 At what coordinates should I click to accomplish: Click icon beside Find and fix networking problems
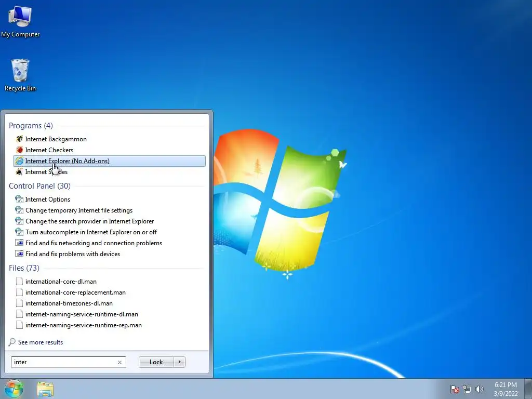point(19,243)
